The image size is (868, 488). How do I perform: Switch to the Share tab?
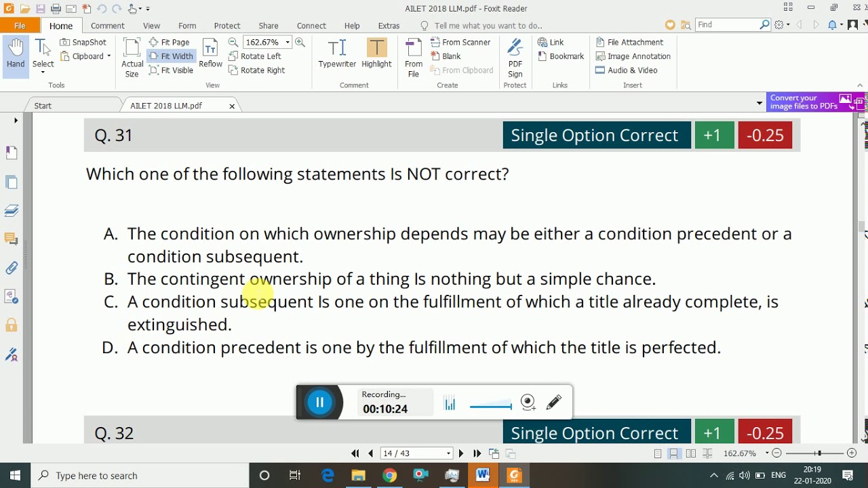click(269, 26)
